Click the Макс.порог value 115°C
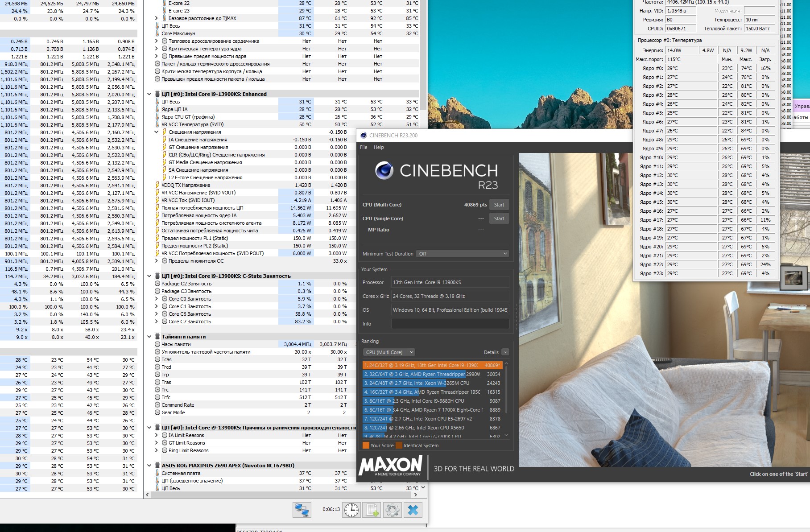The width and height of the screenshot is (810, 532). (691, 59)
